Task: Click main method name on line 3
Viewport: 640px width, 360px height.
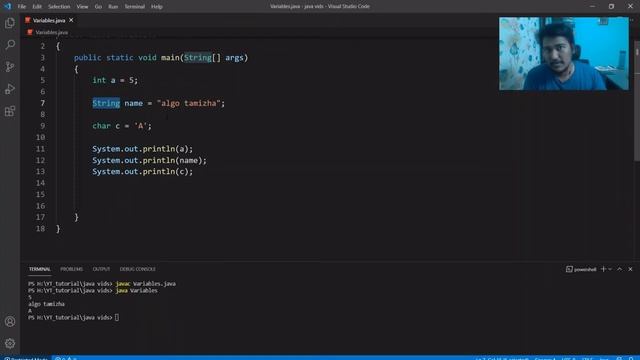Action: pos(170,58)
